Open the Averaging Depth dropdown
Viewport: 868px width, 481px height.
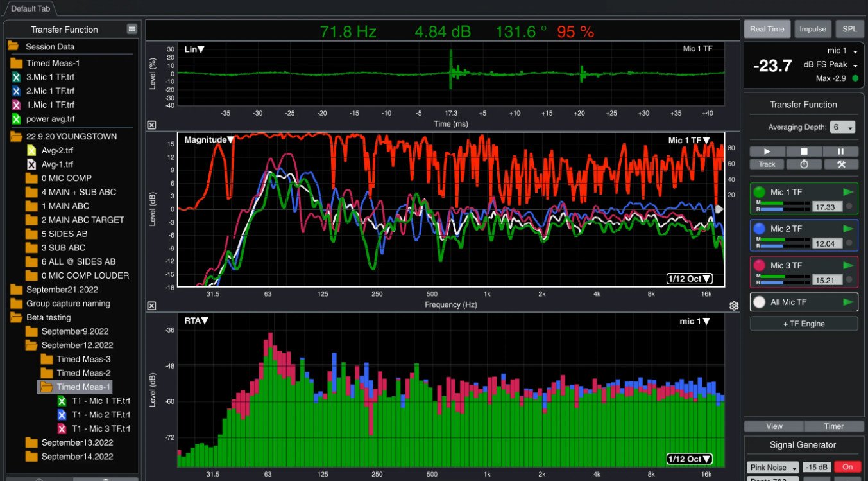point(842,127)
